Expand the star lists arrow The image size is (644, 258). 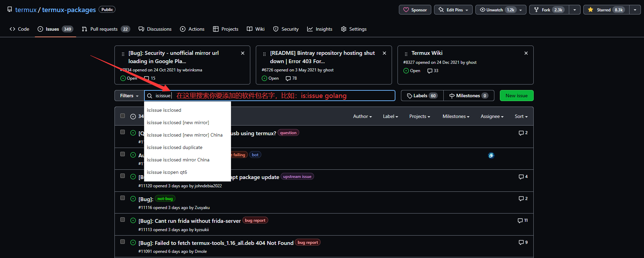tap(635, 10)
